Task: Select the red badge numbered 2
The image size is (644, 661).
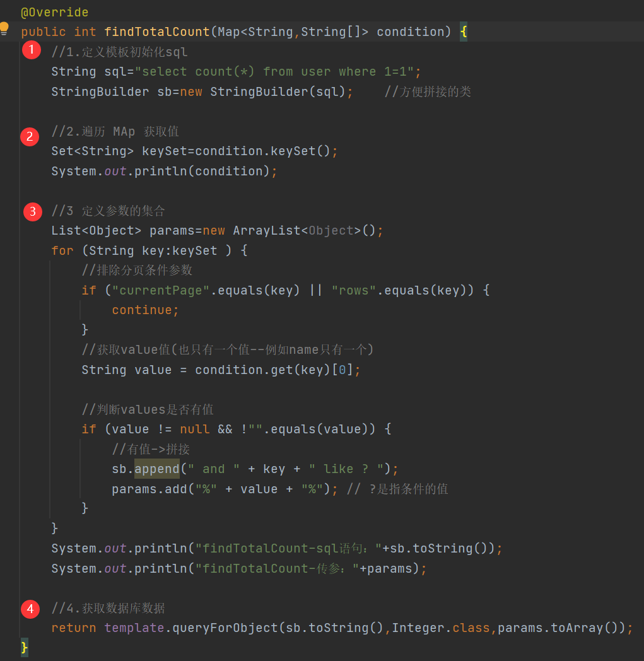Action: [x=31, y=136]
